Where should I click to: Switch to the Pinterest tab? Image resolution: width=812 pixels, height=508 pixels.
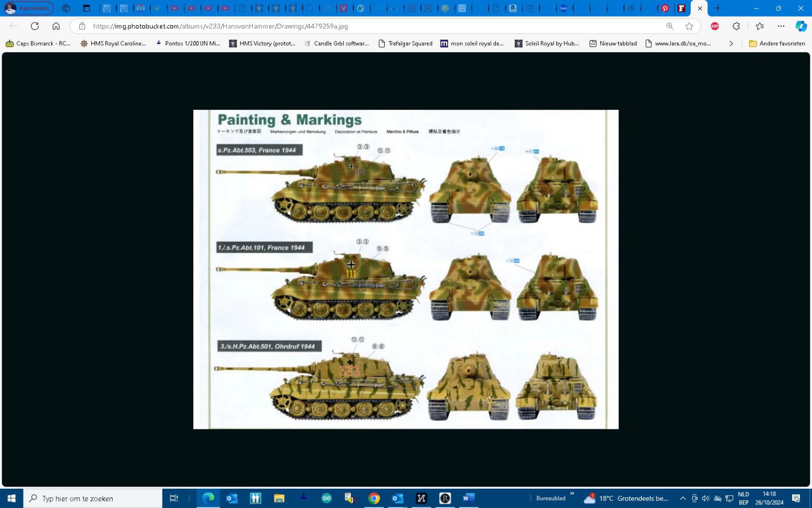(x=665, y=8)
